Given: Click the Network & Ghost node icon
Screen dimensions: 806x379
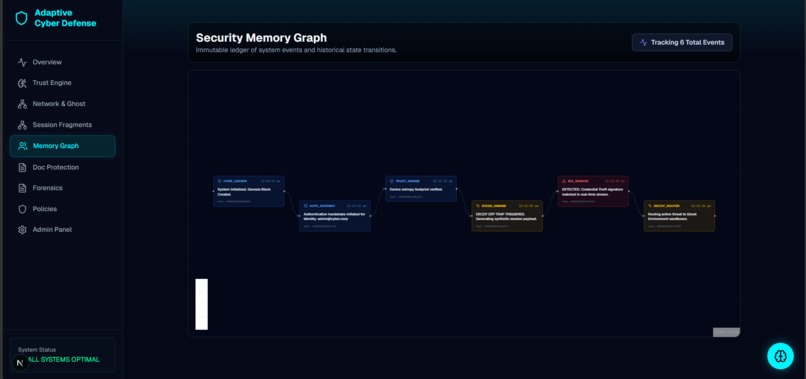Looking at the screenshot, I should [x=22, y=104].
